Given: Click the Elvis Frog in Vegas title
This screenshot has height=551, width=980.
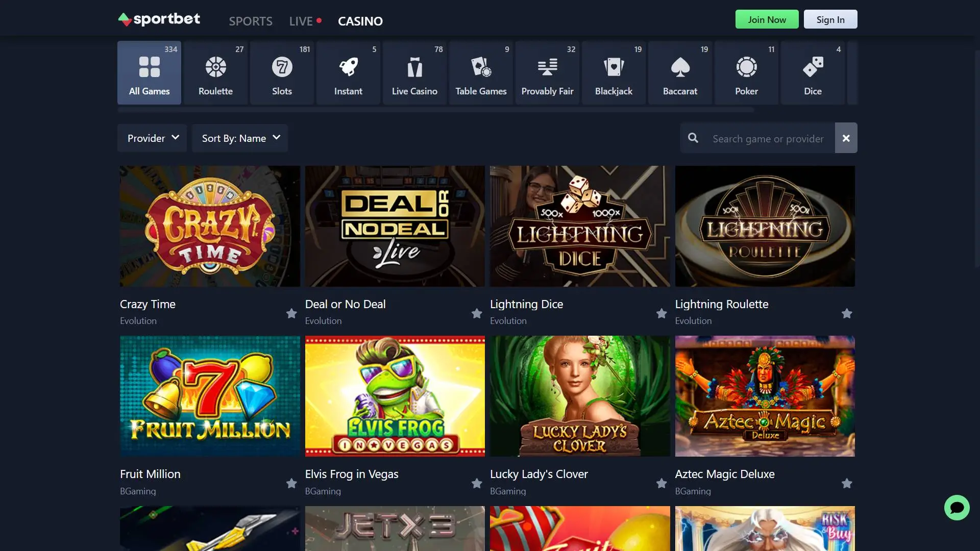Looking at the screenshot, I should tap(352, 474).
